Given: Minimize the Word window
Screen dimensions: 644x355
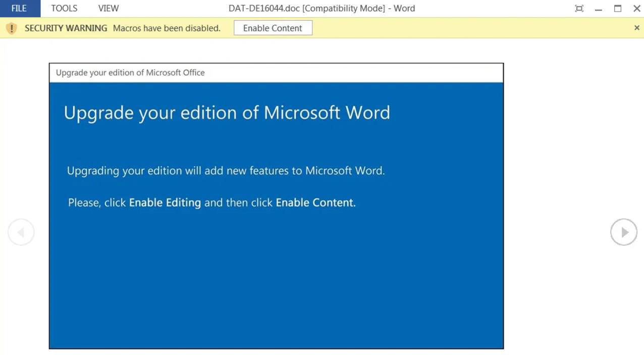Looking at the screenshot, I should click(x=599, y=9).
